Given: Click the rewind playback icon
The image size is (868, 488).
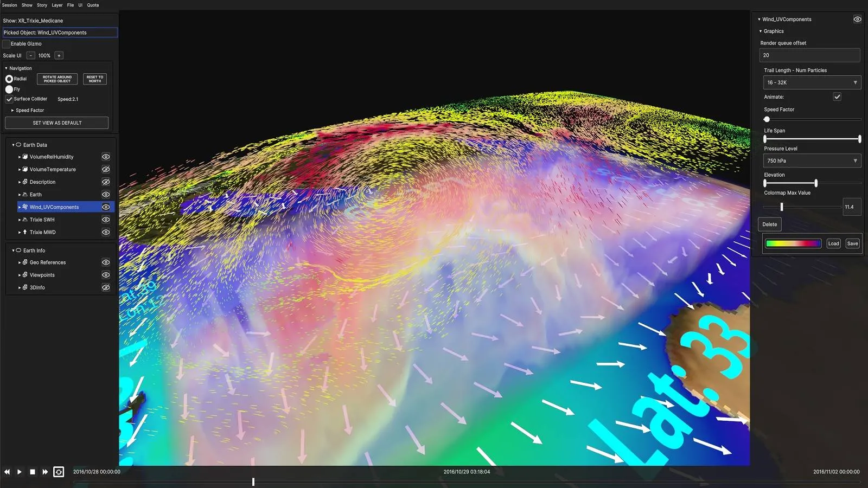Looking at the screenshot, I should pos(7,472).
